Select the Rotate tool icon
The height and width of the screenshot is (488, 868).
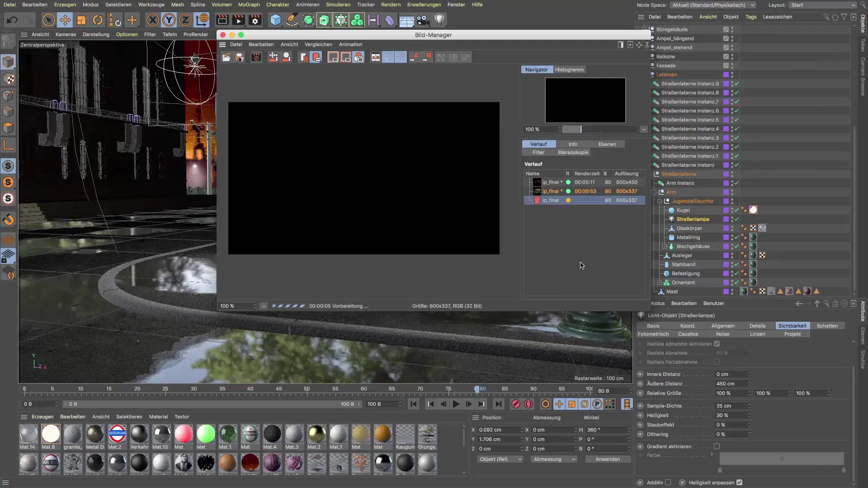pyautogui.click(x=98, y=20)
